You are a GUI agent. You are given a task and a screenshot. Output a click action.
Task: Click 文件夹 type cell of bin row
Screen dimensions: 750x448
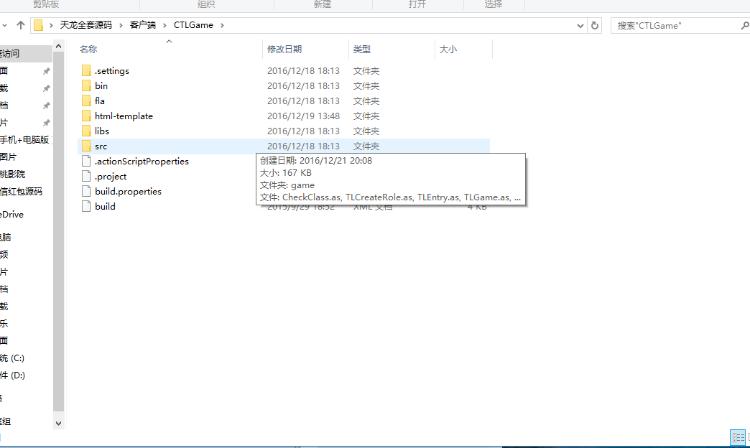(366, 86)
